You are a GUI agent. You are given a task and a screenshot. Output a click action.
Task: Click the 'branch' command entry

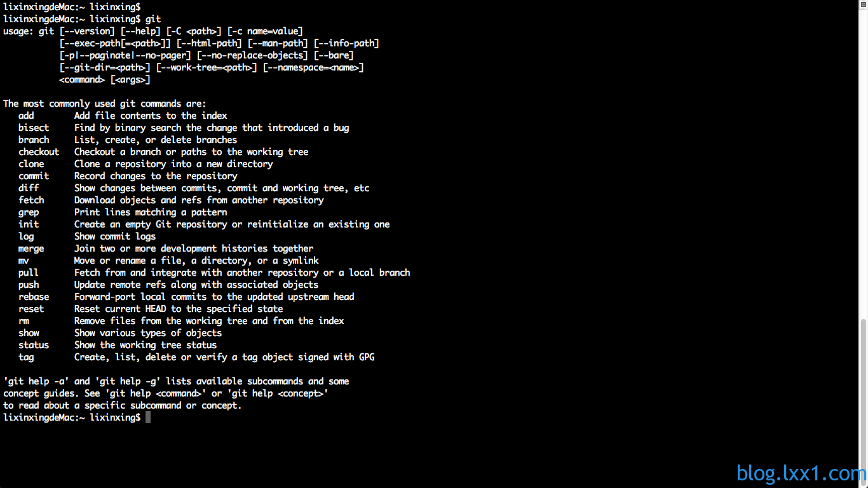pyautogui.click(x=34, y=140)
